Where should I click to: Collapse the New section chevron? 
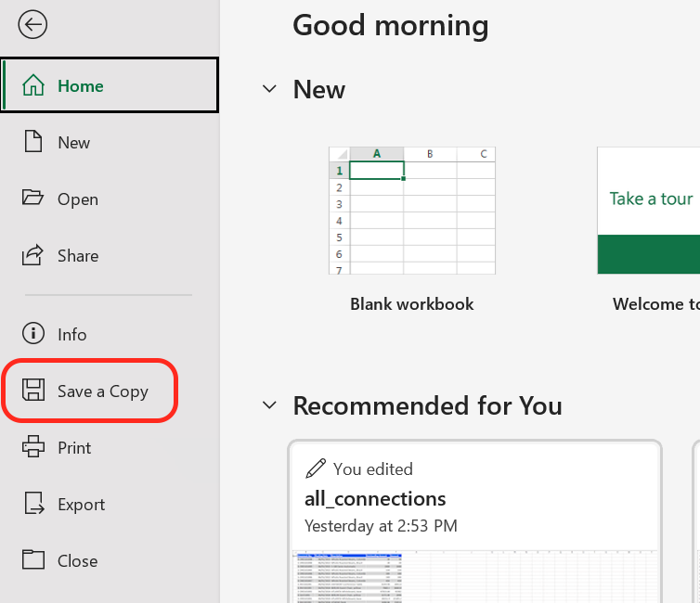pyautogui.click(x=269, y=89)
